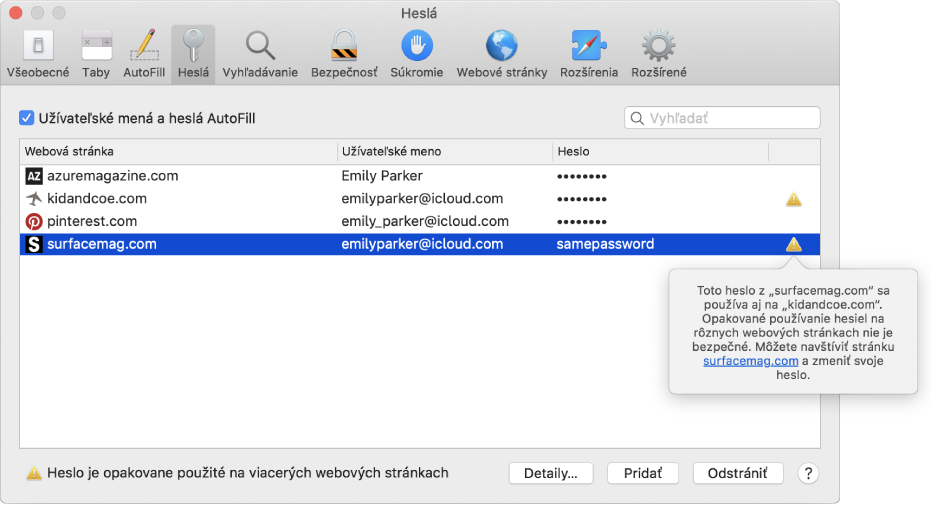Click emilyparker@icloud.com in surfacemag.com row
This screenshot has height=505, width=931.
422,244
